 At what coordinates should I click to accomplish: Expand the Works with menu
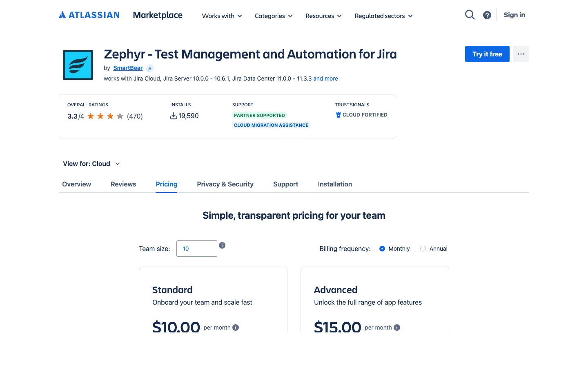point(222,16)
